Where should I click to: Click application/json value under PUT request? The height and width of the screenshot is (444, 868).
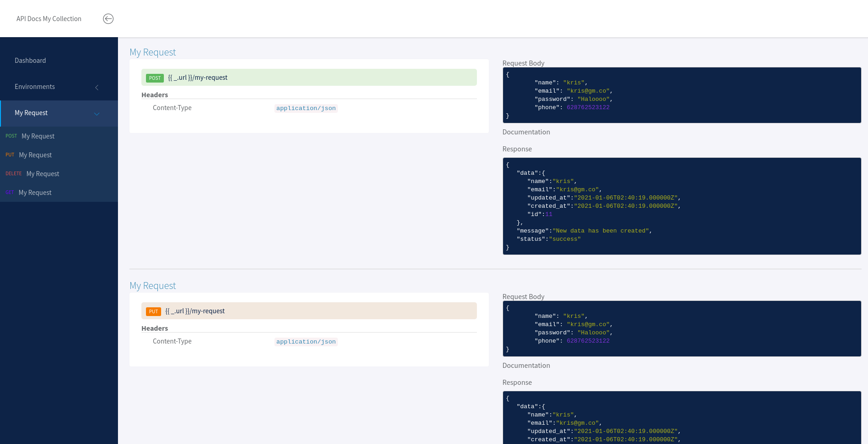click(306, 342)
